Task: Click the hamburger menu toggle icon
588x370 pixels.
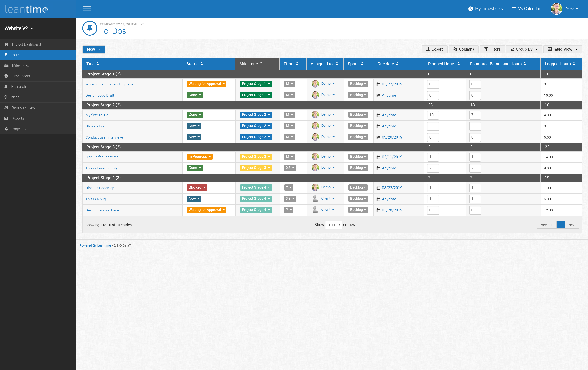Action: (x=86, y=9)
